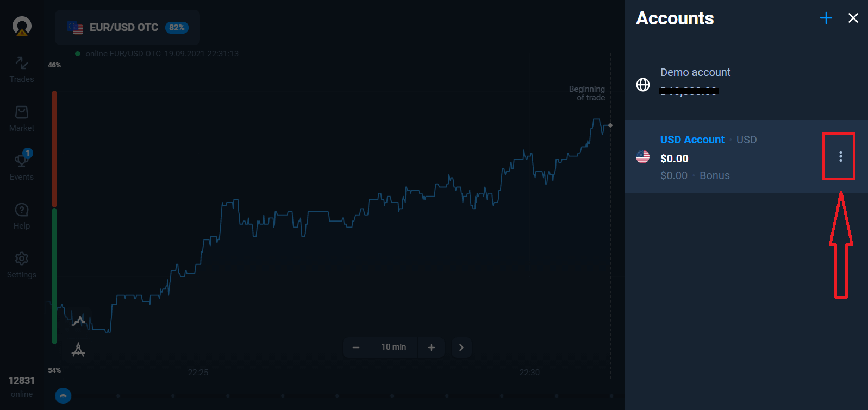Viewport: 868px width, 410px height.
Task: Select the USD Account entry
Action: click(707, 157)
